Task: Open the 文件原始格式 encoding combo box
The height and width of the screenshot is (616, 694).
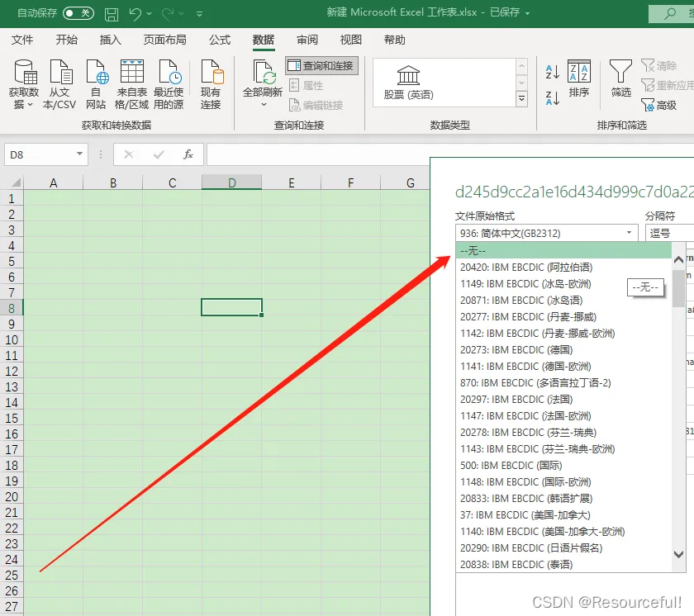Action: point(547,233)
